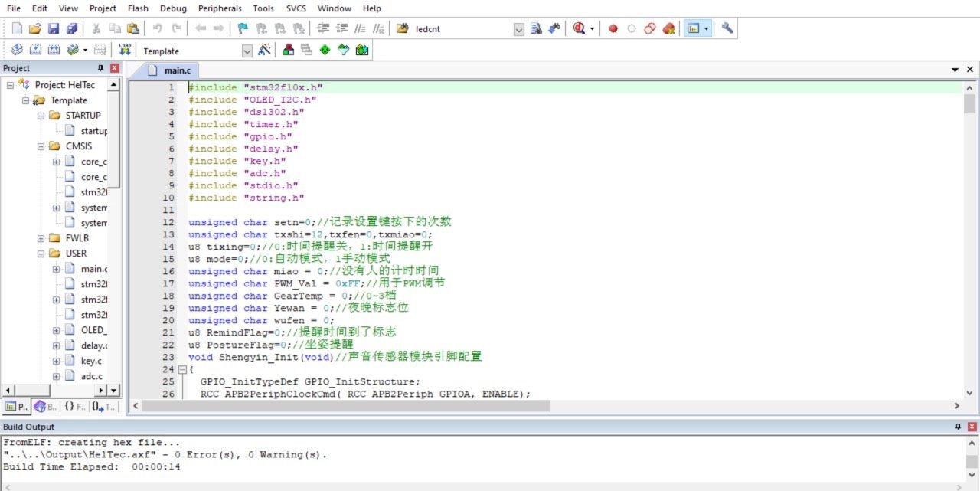Open Configuration wrench icon
980x491 pixels.
(727, 29)
